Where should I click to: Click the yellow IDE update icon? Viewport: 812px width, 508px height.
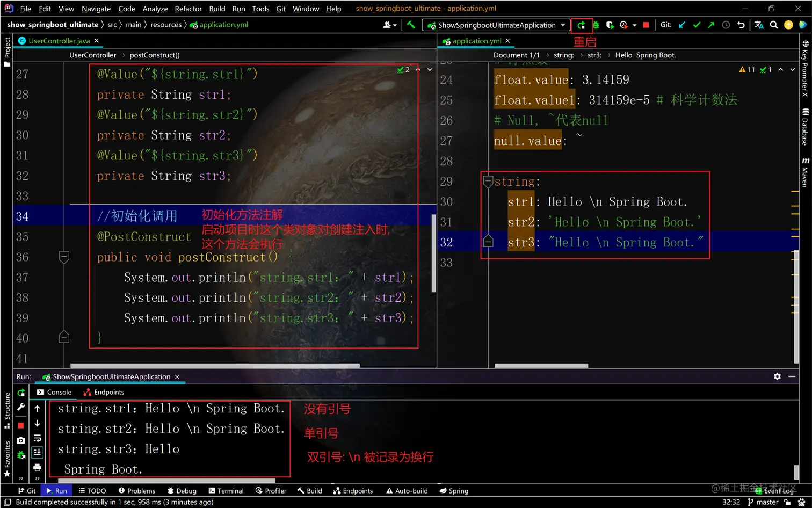click(788, 25)
